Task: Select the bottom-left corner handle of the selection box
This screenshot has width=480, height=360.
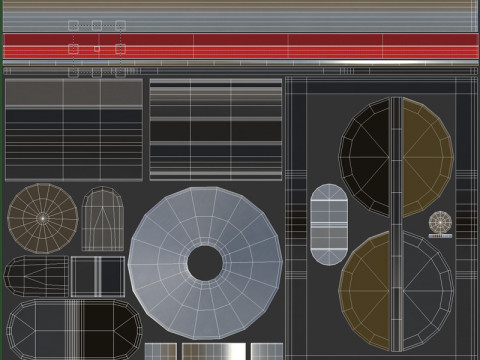Action: point(73,72)
